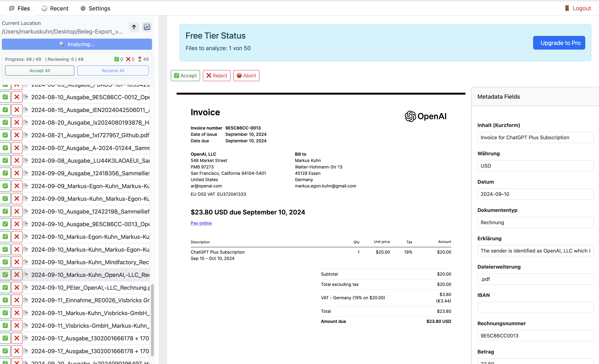
Task: Open the Pay online link
Action: point(201,223)
